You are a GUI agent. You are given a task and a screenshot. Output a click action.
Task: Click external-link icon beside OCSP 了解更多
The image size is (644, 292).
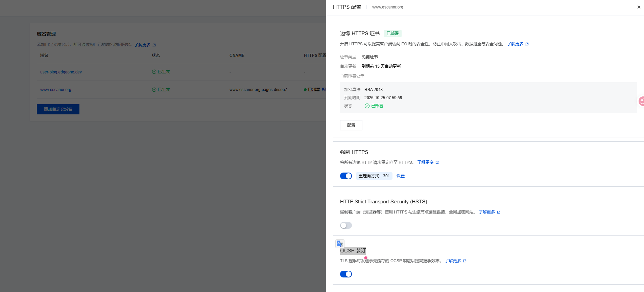pyautogui.click(x=465, y=261)
